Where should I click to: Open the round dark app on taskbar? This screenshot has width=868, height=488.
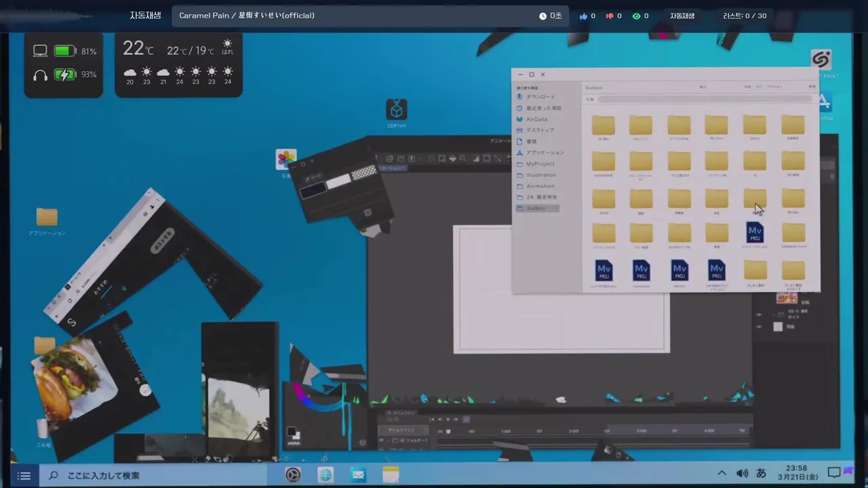point(293,475)
